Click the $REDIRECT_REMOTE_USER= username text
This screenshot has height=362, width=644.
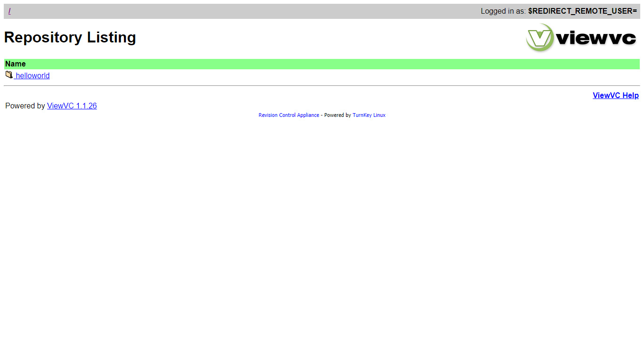[x=582, y=11]
